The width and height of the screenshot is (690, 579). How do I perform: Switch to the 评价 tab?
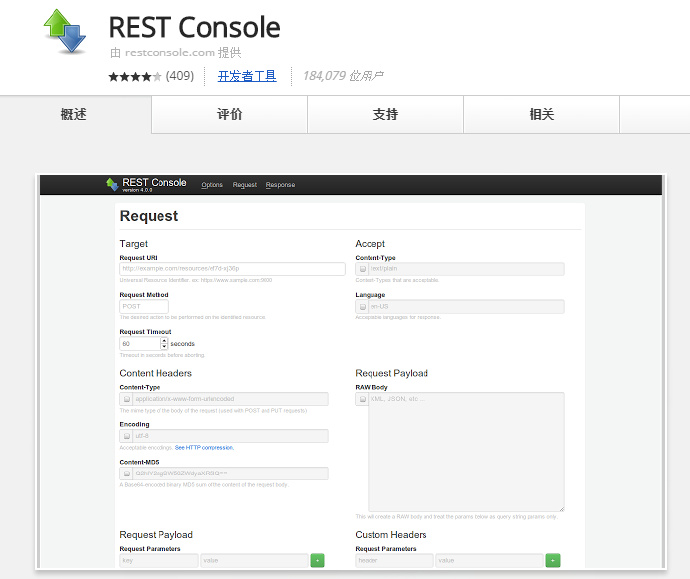[x=229, y=114]
